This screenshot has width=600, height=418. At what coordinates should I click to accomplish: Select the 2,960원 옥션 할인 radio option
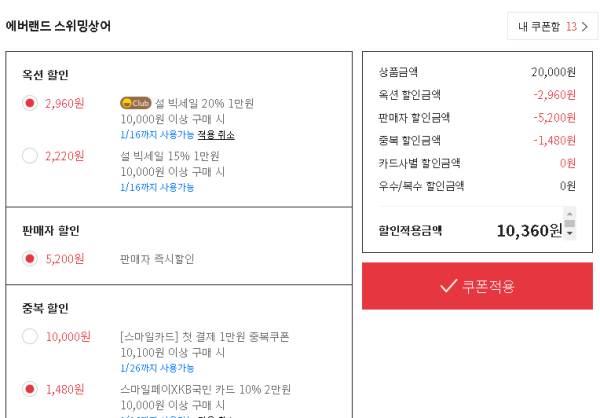click(x=30, y=103)
